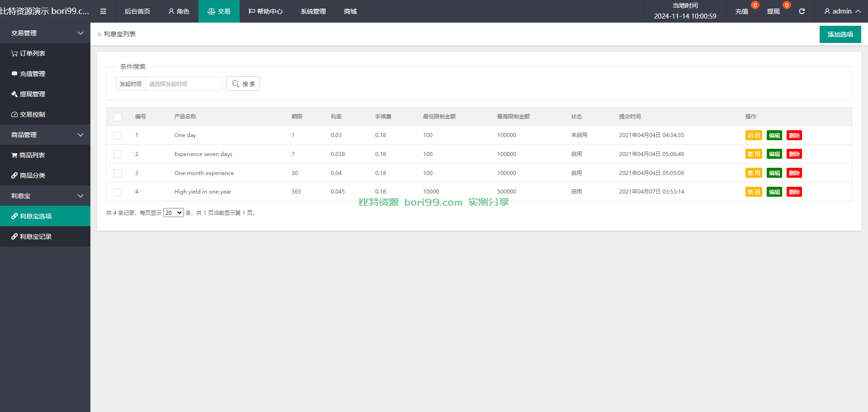Click 删除 for One month experience row
The image size is (868, 412).
[794, 173]
